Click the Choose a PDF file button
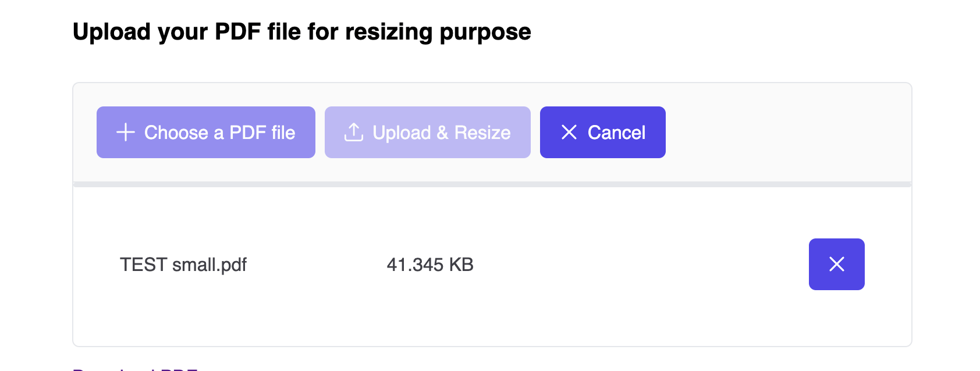Viewport: 980px width, 371px height. (206, 132)
